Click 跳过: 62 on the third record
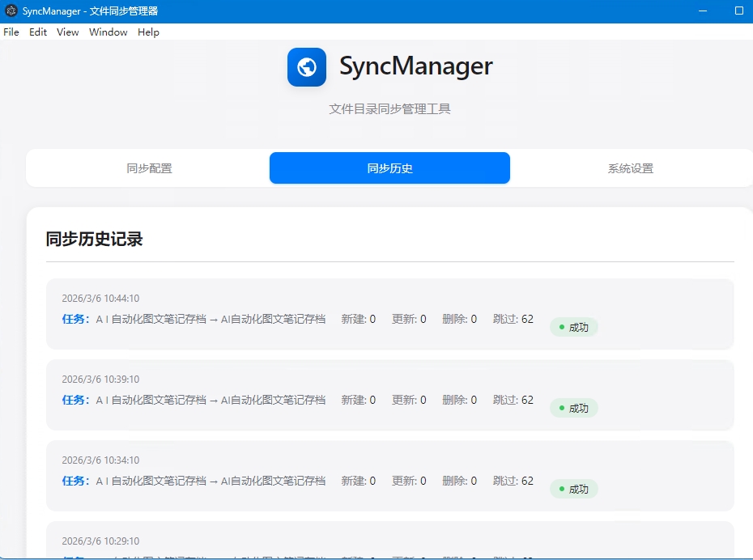Screen dimensions: 753x560 513,481
